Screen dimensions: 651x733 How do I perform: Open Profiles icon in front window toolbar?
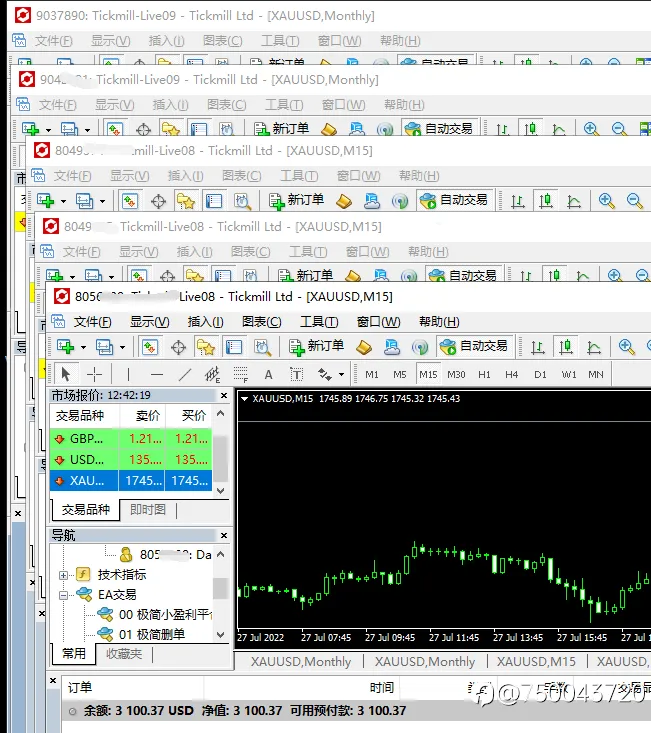(105, 347)
